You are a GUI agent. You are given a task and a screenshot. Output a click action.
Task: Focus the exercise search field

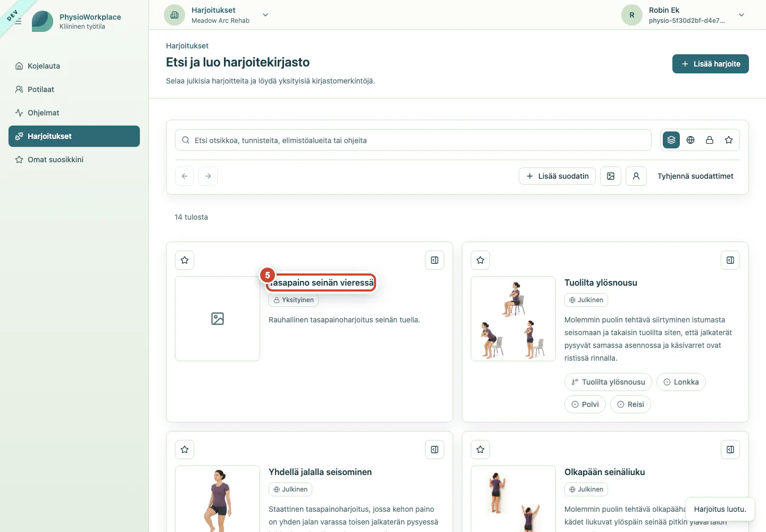point(413,140)
